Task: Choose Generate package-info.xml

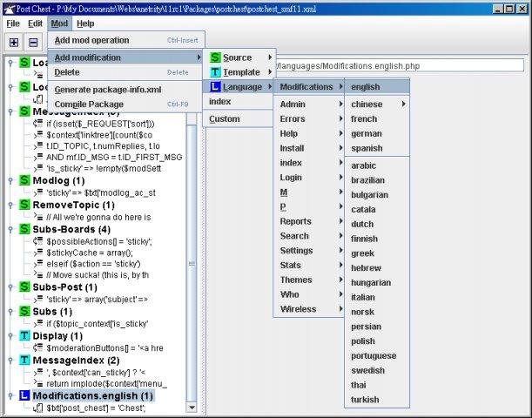Action: pos(125,90)
